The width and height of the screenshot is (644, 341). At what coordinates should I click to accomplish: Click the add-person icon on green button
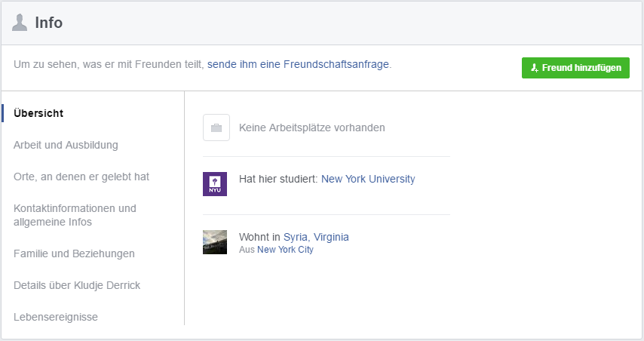pos(535,68)
